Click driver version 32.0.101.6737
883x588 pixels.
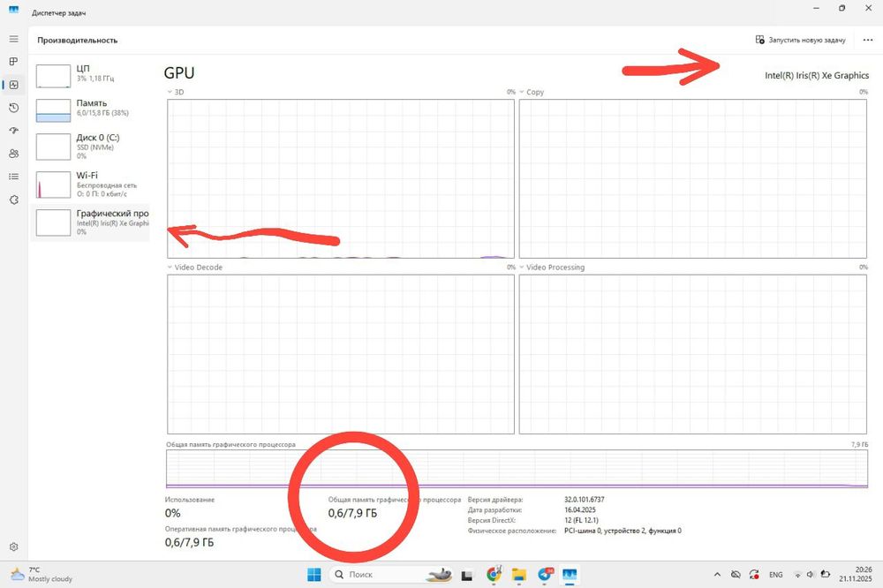(584, 500)
